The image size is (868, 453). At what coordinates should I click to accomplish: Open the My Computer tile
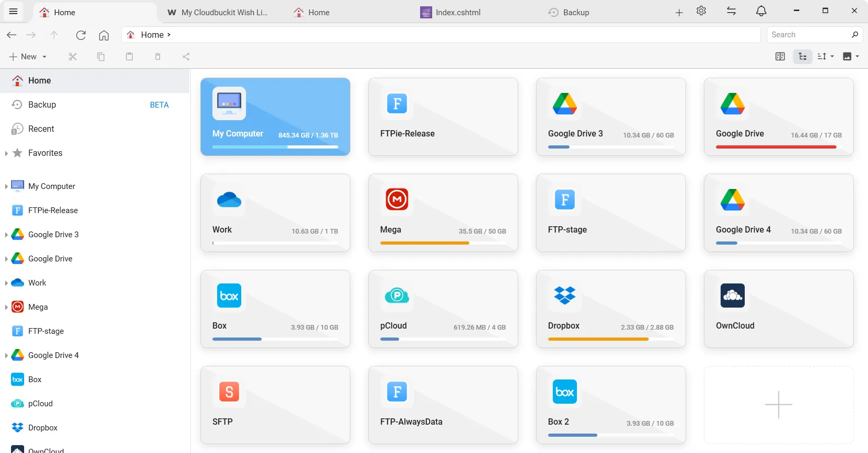pyautogui.click(x=275, y=117)
